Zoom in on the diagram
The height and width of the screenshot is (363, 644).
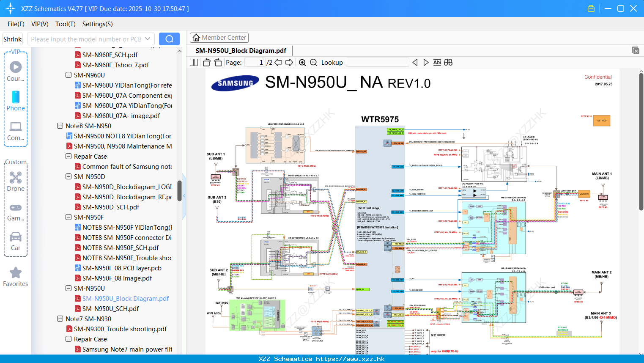pos(302,63)
